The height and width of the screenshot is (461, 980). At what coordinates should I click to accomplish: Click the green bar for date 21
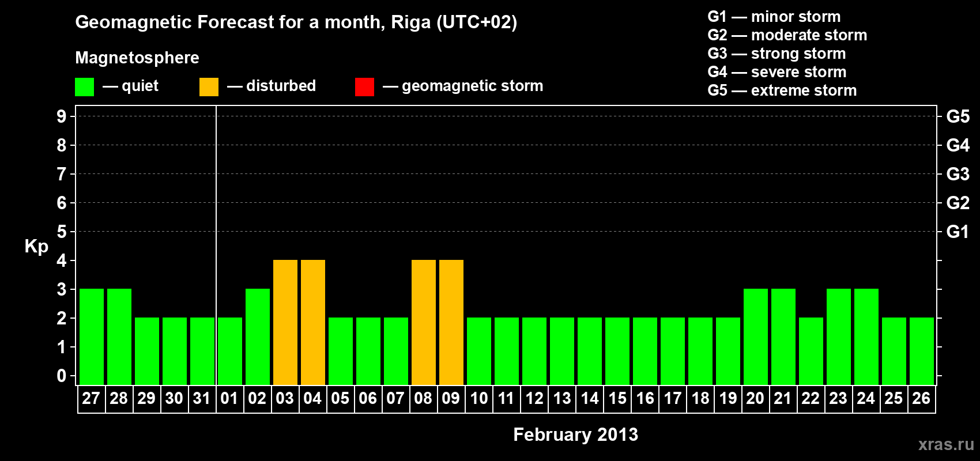(783, 337)
